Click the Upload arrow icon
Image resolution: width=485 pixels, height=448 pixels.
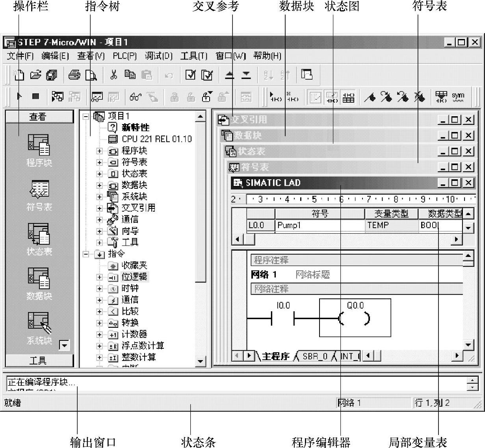(x=229, y=75)
